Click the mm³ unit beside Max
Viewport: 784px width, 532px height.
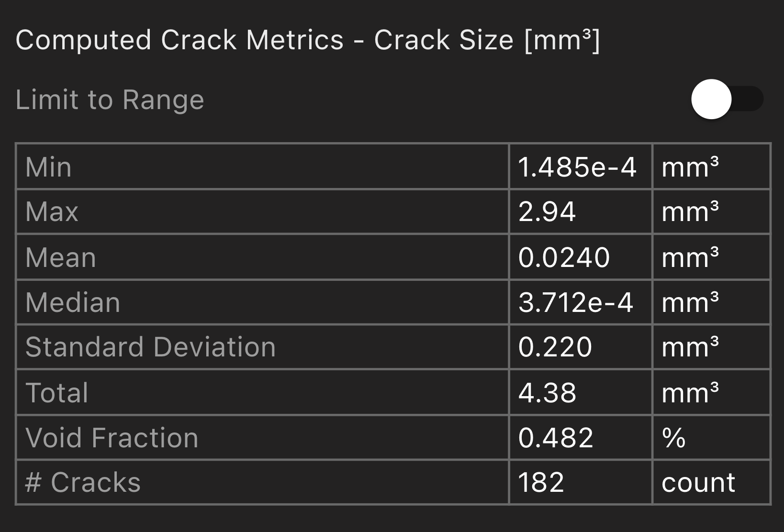coord(689,212)
